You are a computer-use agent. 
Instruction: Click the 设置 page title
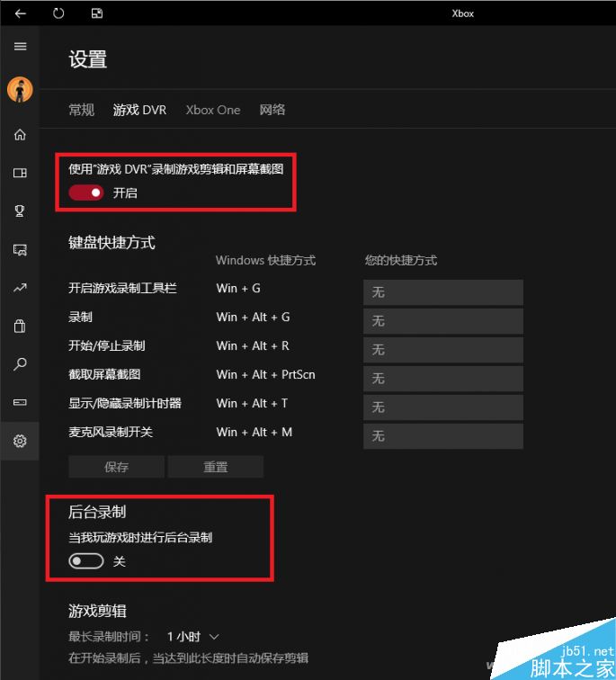pyautogui.click(x=87, y=59)
